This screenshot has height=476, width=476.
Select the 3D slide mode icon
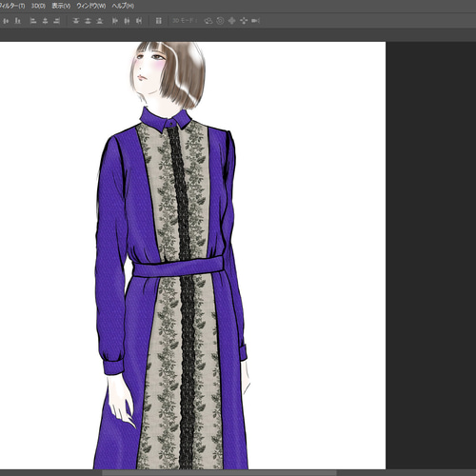(244, 21)
